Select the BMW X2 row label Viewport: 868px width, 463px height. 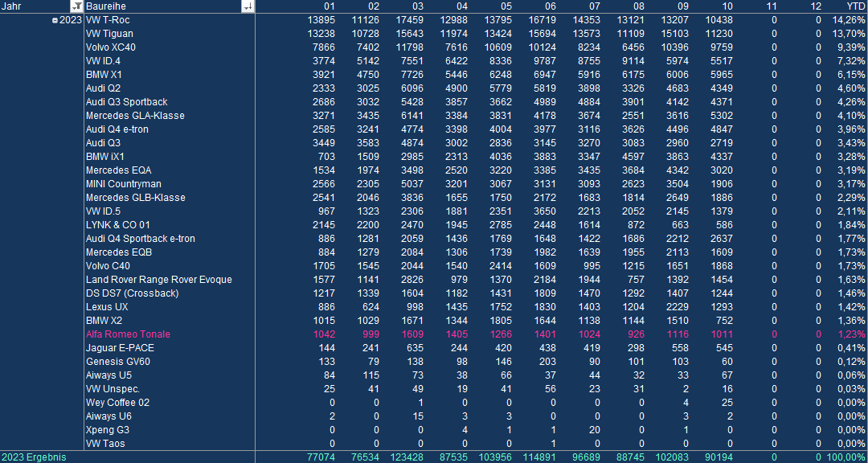pos(104,321)
